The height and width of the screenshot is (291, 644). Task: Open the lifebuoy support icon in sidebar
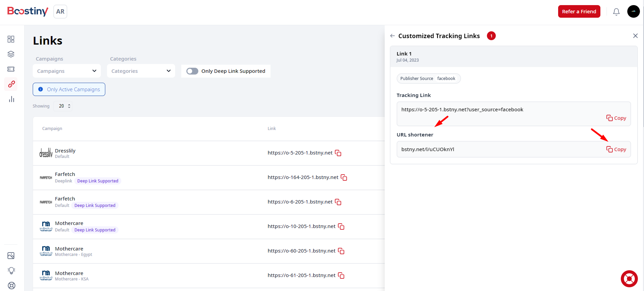coord(11,286)
